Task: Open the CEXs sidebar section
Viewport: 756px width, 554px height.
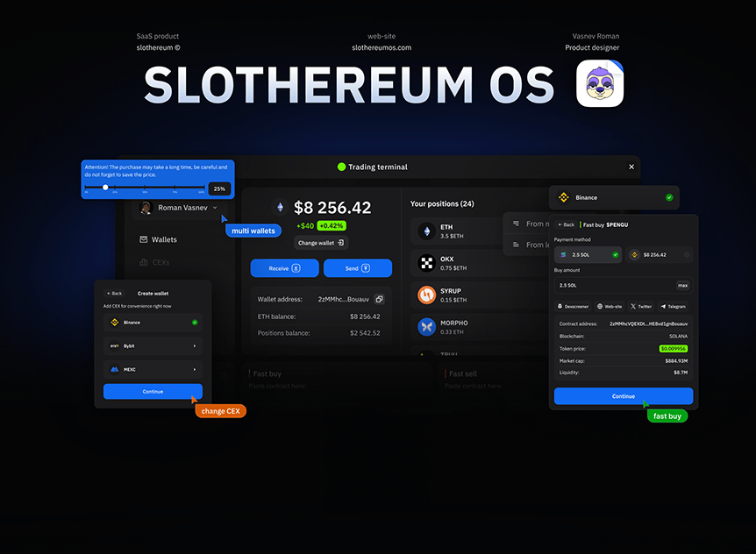Action: [154, 263]
